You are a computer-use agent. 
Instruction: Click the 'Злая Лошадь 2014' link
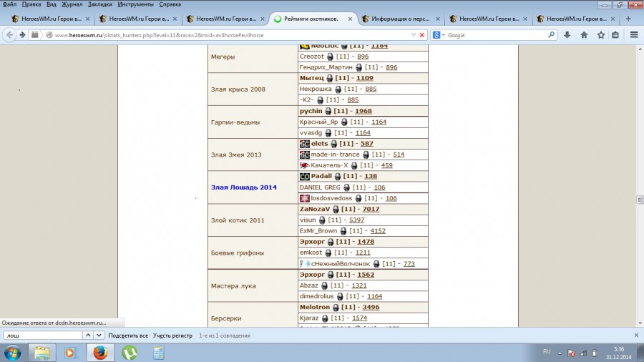pyautogui.click(x=243, y=187)
